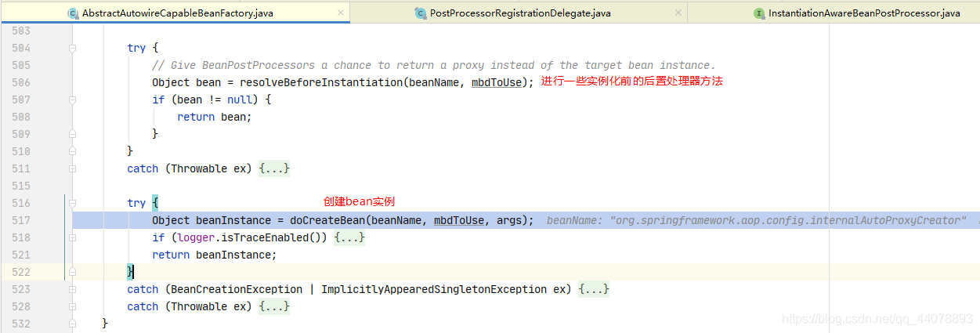Expand folded logger block at line 518
Screen dimensions: 980x333
pos(72,237)
